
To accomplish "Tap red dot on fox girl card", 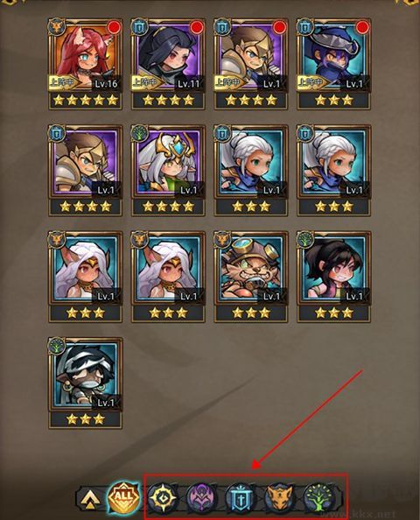I will click(x=114, y=27).
